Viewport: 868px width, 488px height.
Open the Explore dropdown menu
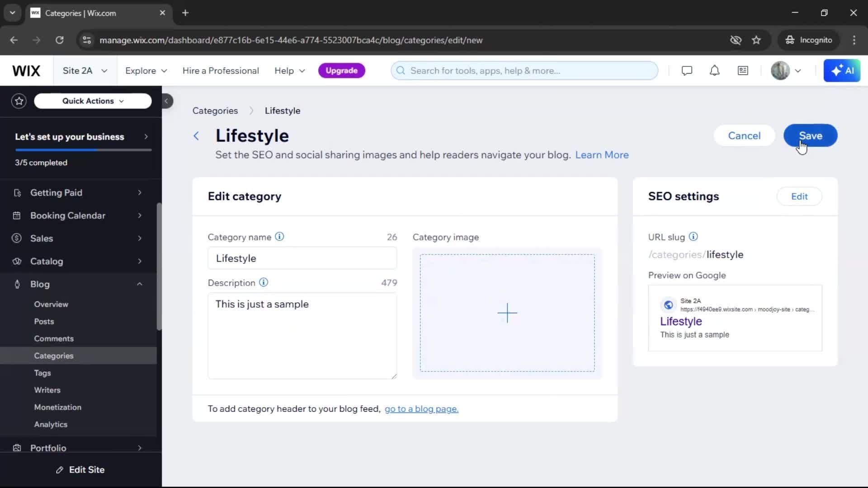(146, 70)
